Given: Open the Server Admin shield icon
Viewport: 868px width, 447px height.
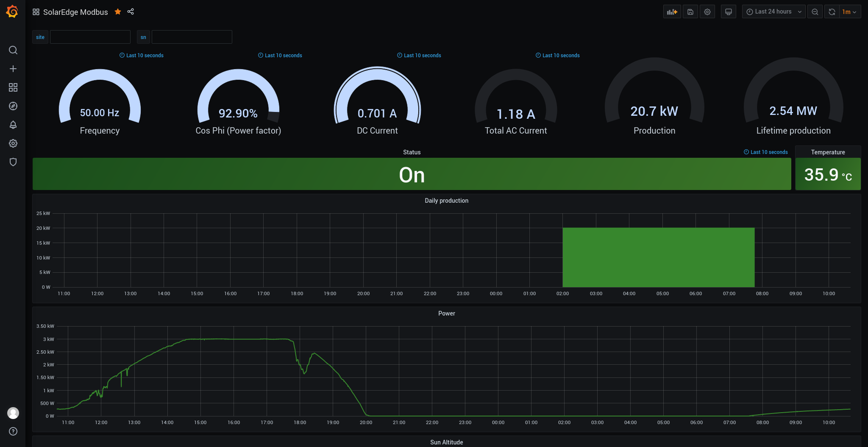Looking at the screenshot, I should [x=13, y=162].
